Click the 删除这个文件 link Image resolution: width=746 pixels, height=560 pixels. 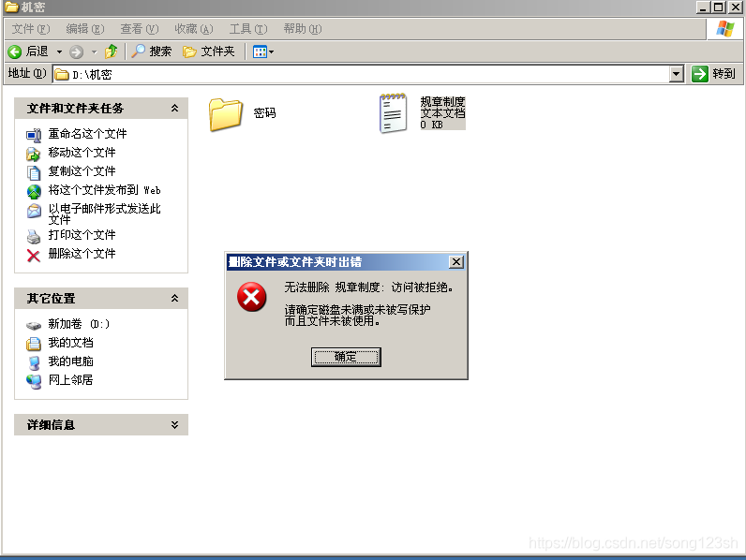(82, 254)
